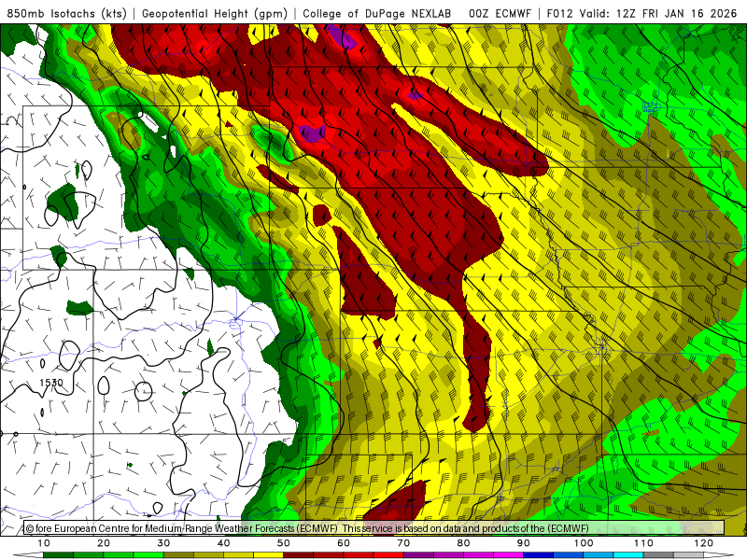The width and height of the screenshot is (747, 560).
Task: Click the legend label 10
Action: point(43,543)
